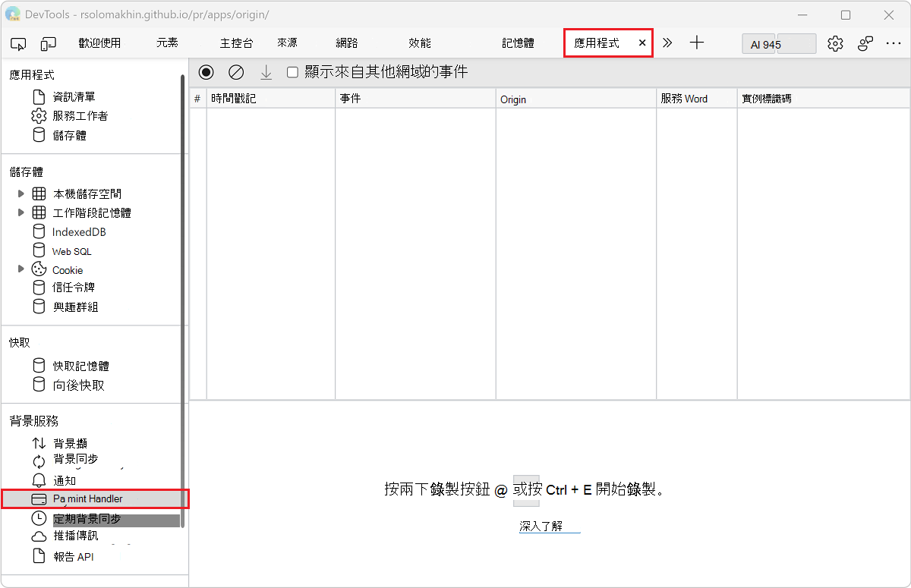Select 通知 in background services
This screenshot has width=911, height=588.
[x=64, y=481]
